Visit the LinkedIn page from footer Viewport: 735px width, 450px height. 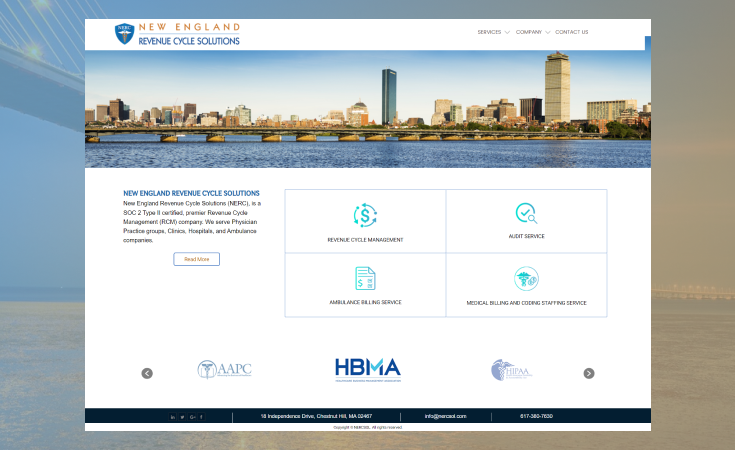pos(173,416)
